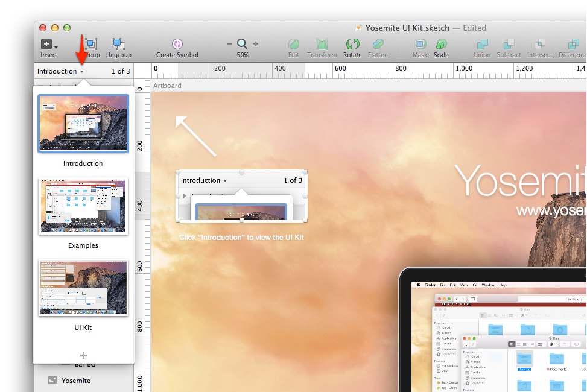Apply the Subtract boolean operation
587x392 pixels.
(x=509, y=44)
